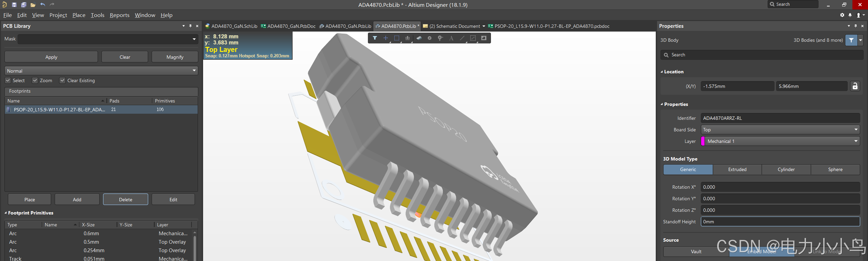868x261 pixels.
Task: Click the Properties panel Search field
Action: click(x=762, y=55)
